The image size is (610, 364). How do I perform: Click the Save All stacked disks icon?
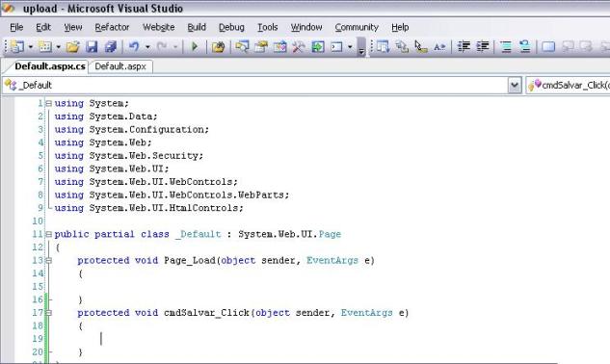click(x=111, y=47)
